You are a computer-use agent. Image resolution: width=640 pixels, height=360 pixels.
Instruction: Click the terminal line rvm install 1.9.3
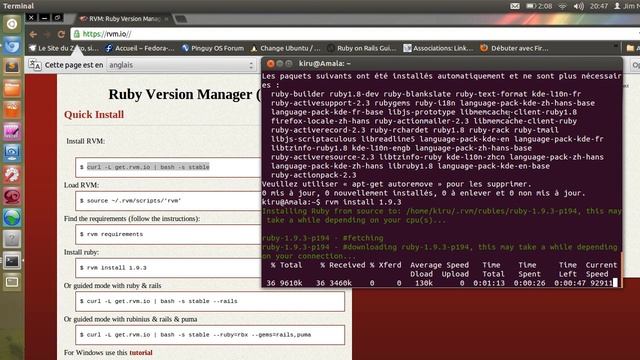(x=331, y=202)
